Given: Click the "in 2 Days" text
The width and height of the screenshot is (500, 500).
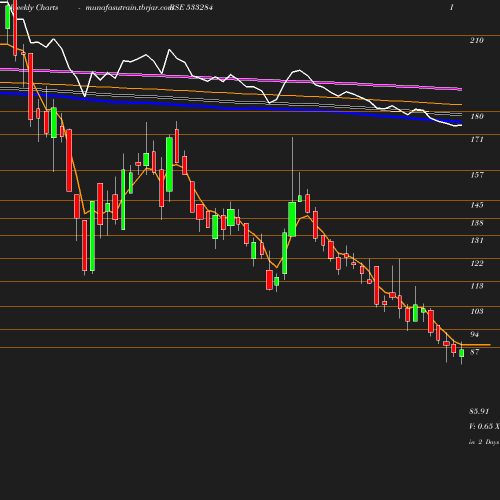Looking at the screenshot, I should coord(484,442).
